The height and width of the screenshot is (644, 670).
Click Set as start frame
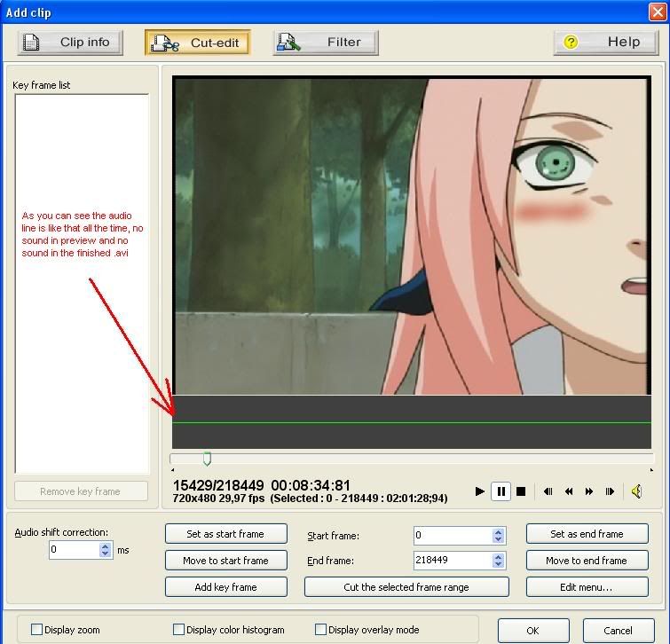226,534
